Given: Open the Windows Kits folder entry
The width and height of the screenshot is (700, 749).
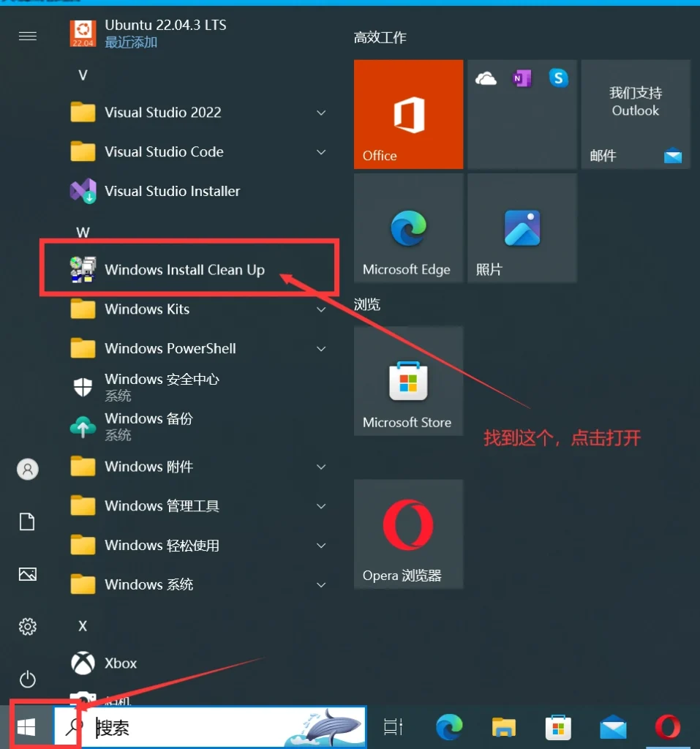Looking at the screenshot, I should pos(199,309).
